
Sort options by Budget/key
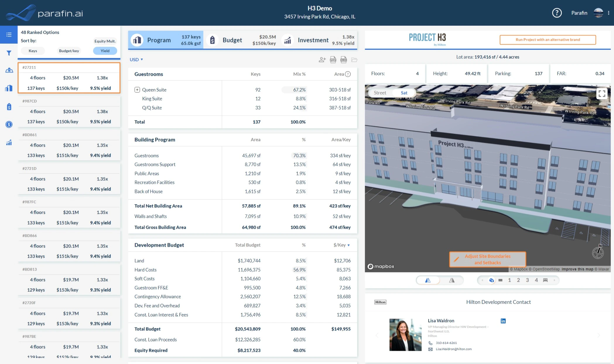(69, 51)
